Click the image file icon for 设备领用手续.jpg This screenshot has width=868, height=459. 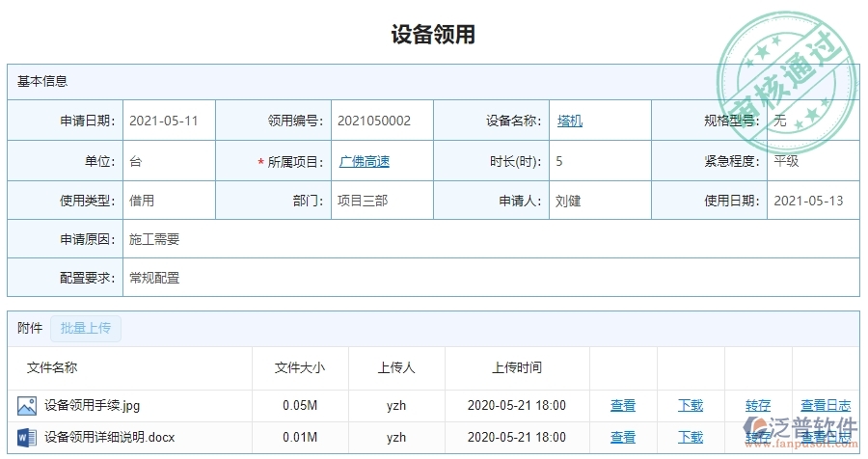pos(27,406)
